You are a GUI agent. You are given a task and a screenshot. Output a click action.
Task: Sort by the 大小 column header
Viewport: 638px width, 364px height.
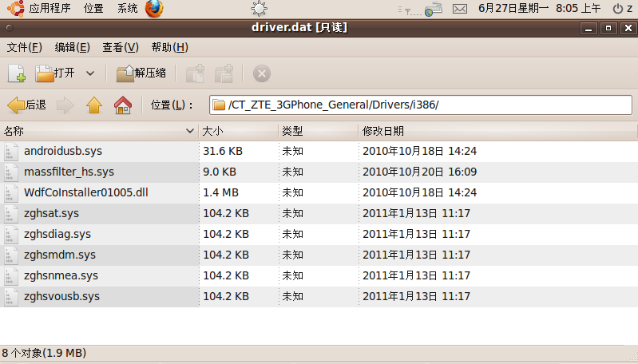239,131
